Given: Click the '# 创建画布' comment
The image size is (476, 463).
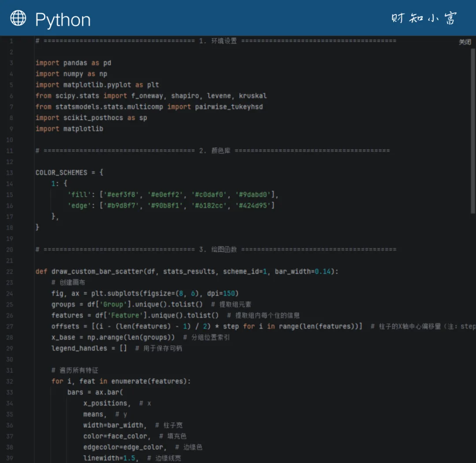Looking at the screenshot, I should [x=68, y=283].
